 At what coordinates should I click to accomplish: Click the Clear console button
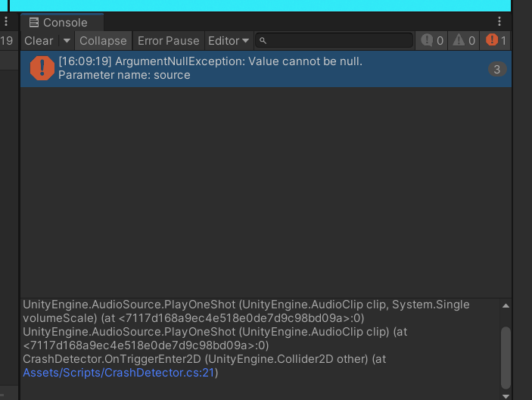pos(38,41)
